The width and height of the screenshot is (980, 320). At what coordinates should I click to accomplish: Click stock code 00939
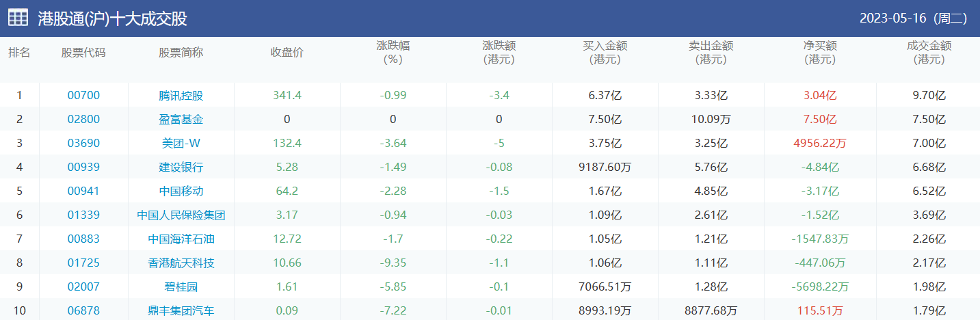click(x=83, y=167)
